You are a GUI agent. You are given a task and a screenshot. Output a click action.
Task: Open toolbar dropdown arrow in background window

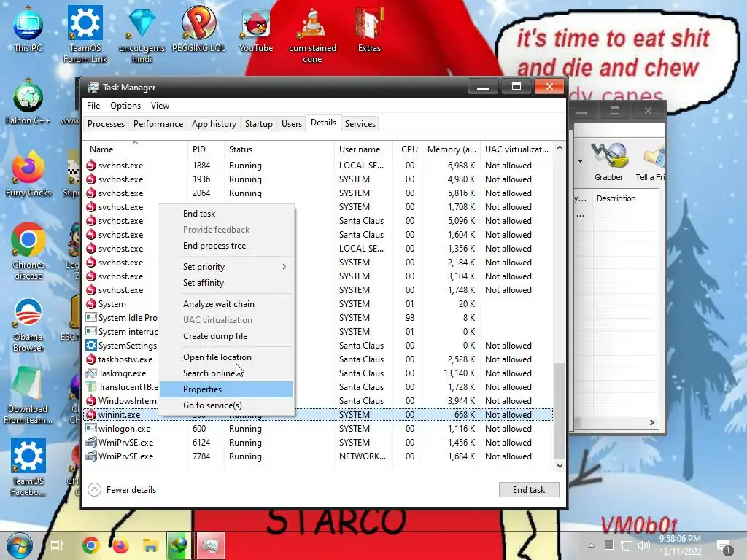pos(580,161)
